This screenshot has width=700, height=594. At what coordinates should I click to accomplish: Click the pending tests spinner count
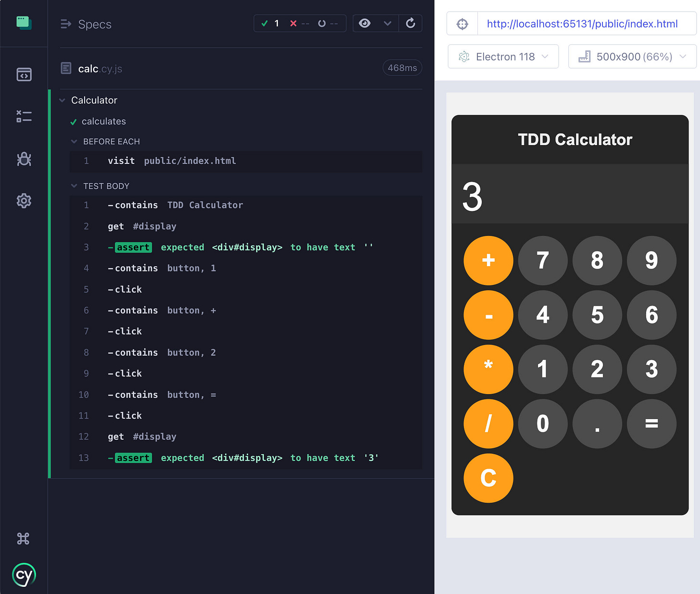tap(328, 24)
